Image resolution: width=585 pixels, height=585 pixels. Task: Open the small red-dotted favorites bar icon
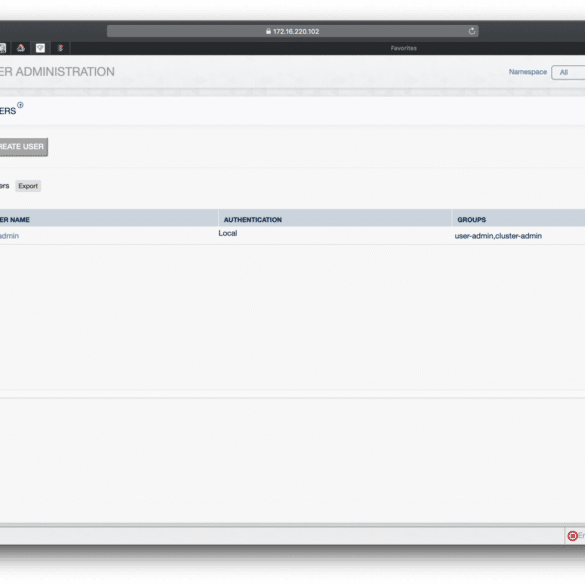pos(60,48)
